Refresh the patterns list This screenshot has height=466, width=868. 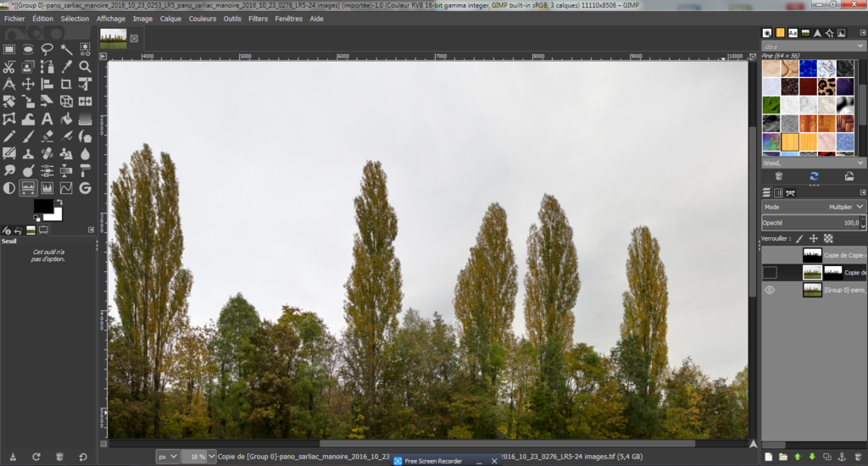(x=814, y=176)
